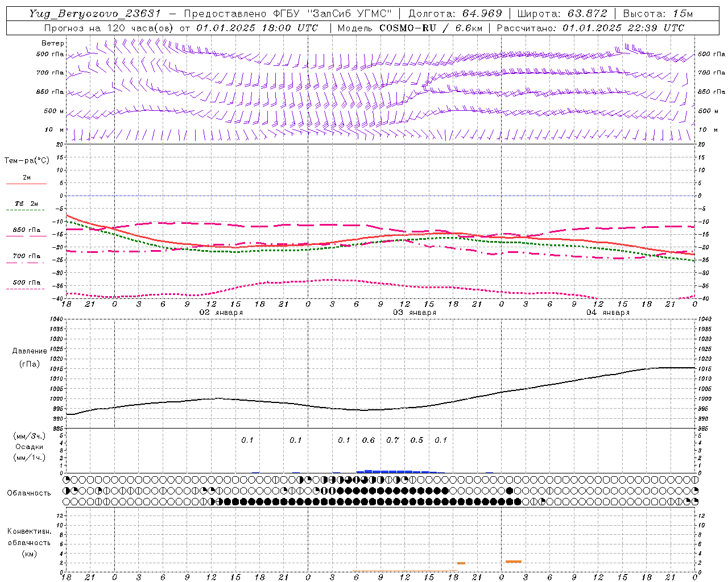Click the Конвективн. convective cloud label
The height and width of the screenshot is (582, 728).
(30, 531)
